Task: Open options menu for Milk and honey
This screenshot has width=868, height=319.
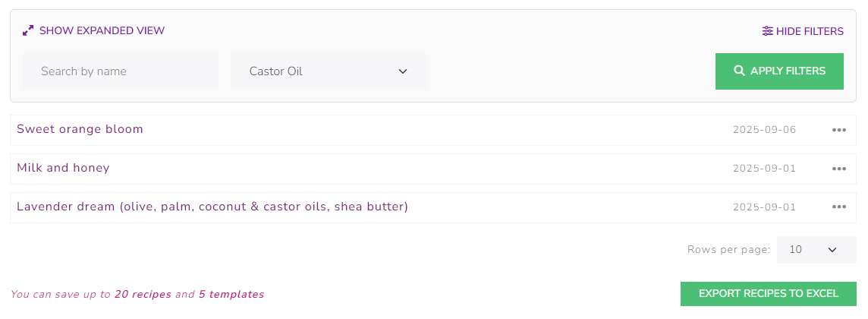Action: (x=838, y=169)
